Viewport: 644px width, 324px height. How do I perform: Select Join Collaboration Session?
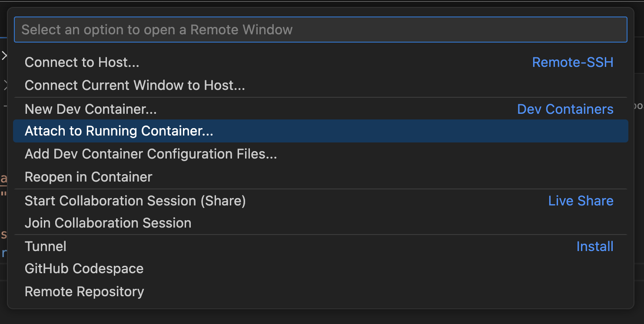(x=320, y=223)
